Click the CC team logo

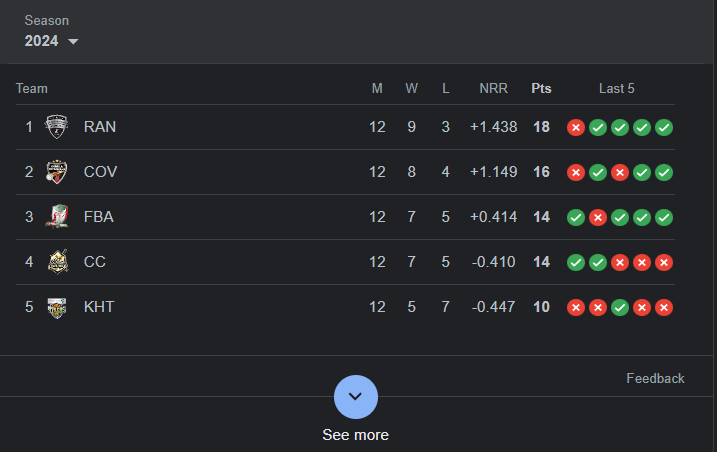tap(58, 262)
